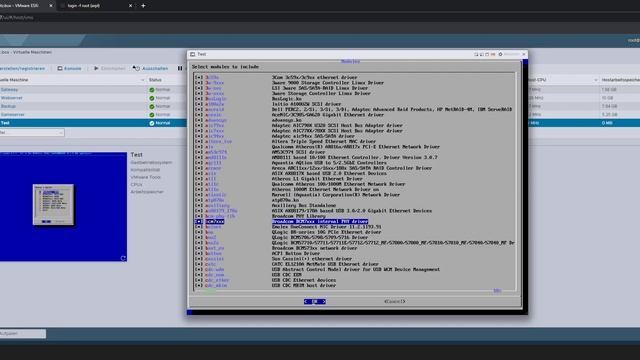Open the gear actions menu in Test console

point(500,54)
